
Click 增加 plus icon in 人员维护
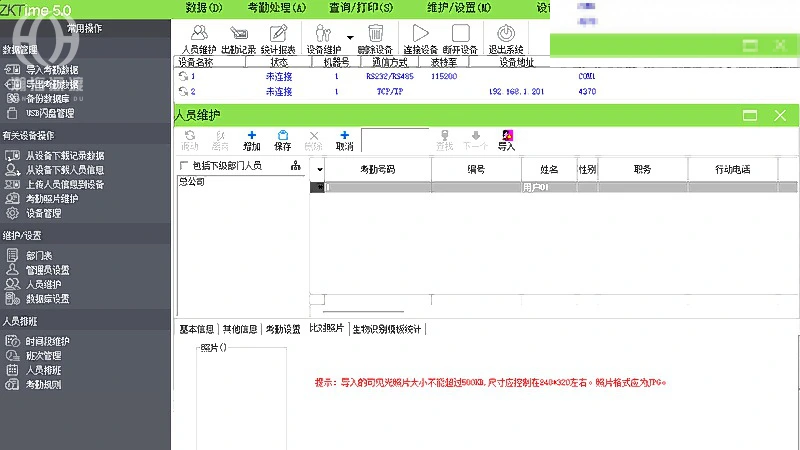pyautogui.click(x=252, y=141)
